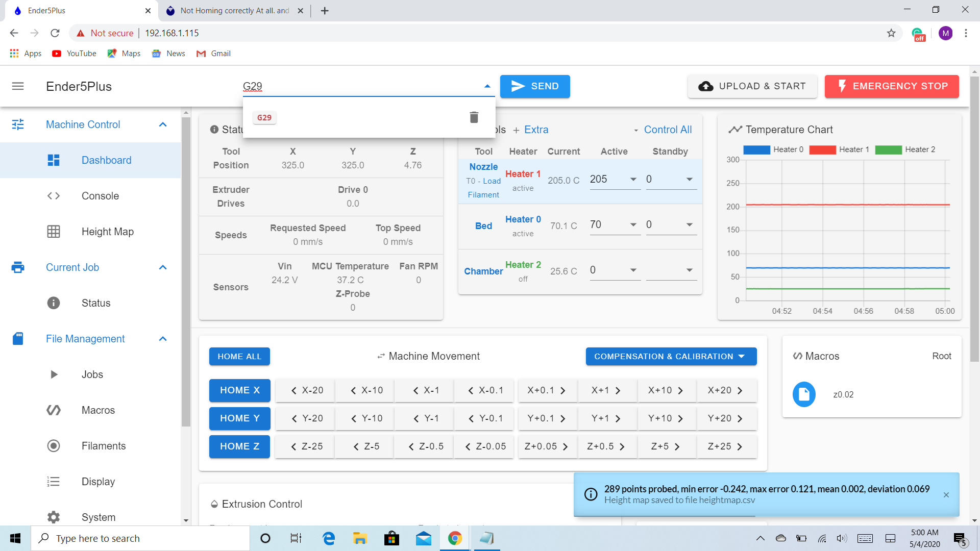Click the Windows search box
The width and height of the screenshot is (980, 551).
[x=140, y=538]
